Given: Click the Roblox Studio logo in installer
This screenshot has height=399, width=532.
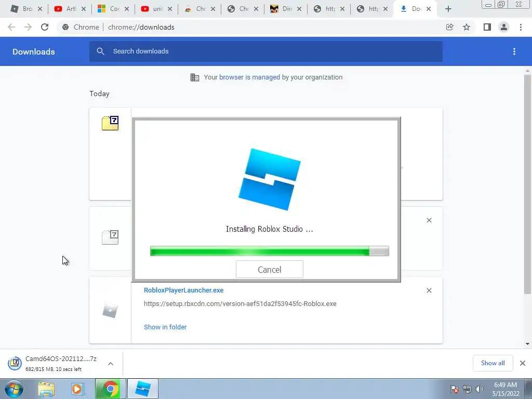Looking at the screenshot, I should (270, 179).
